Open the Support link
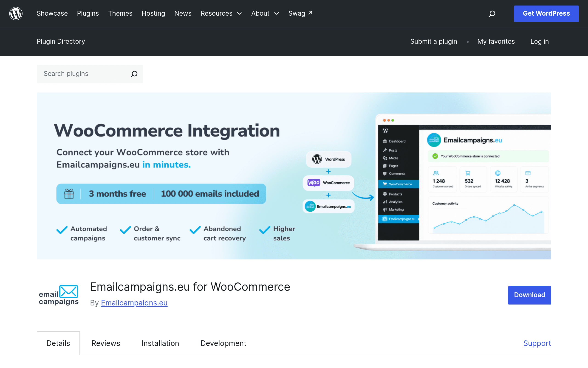 point(537,343)
